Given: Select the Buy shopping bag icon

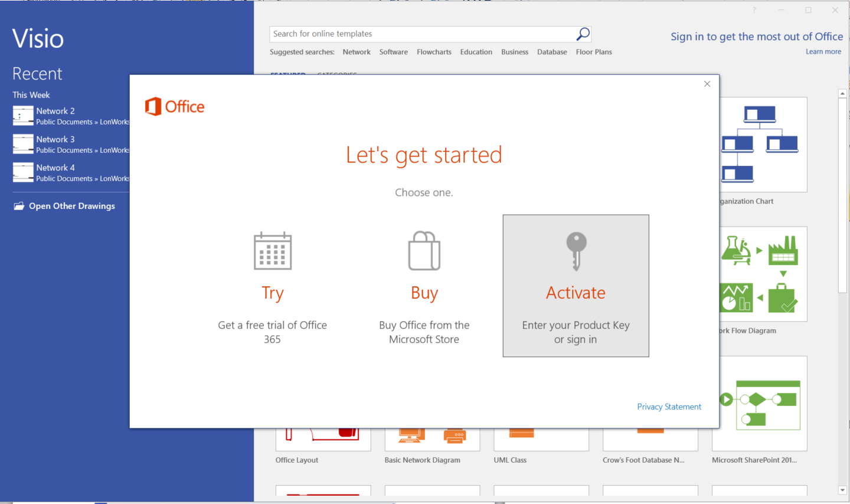Looking at the screenshot, I should (x=424, y=251).
